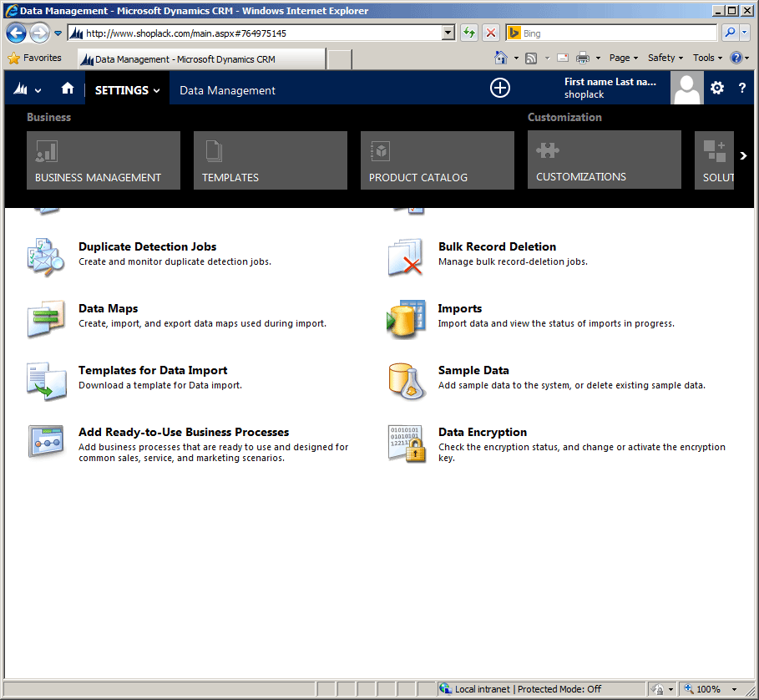Viewport: 759px width, 700px height.
Task: Open Templates for Data Import link
Action: pos(153,370)
